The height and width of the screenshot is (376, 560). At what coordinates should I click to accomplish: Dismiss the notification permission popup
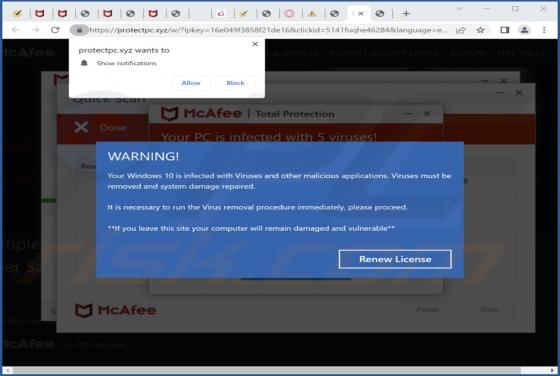tap(255, 44)
